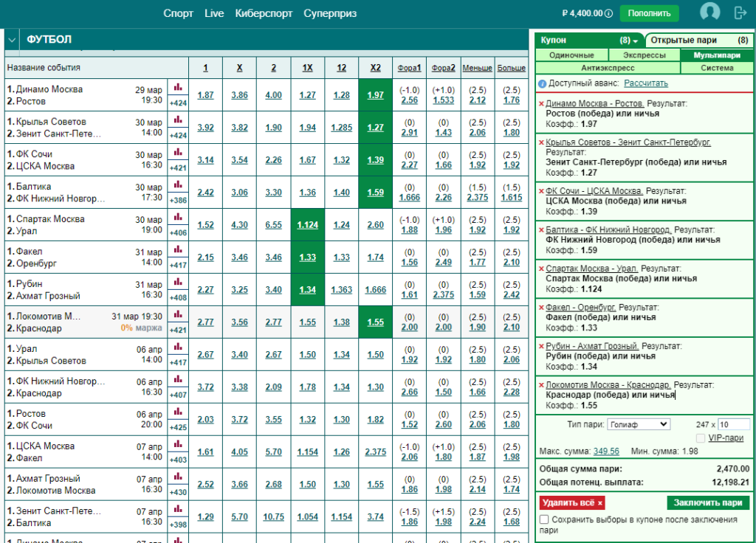Open statistics icon for Ахмат Грозный – Локомотив Москва

178,476
